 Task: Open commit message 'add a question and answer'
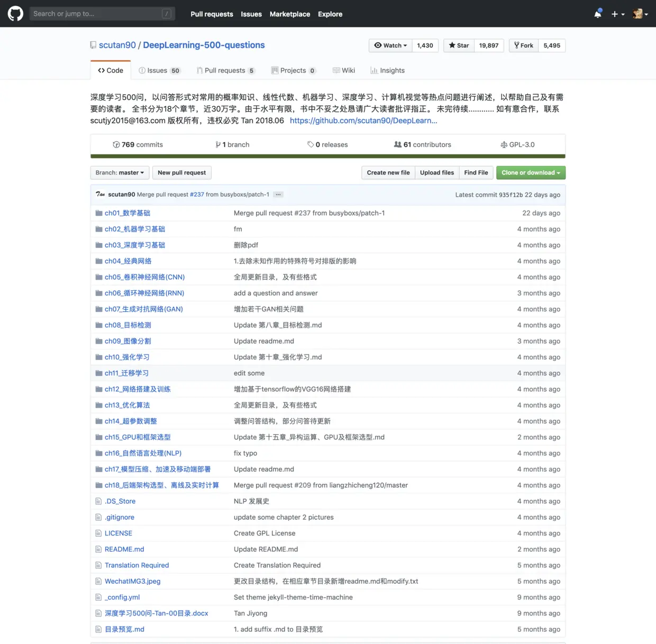(x=276, y=293)
